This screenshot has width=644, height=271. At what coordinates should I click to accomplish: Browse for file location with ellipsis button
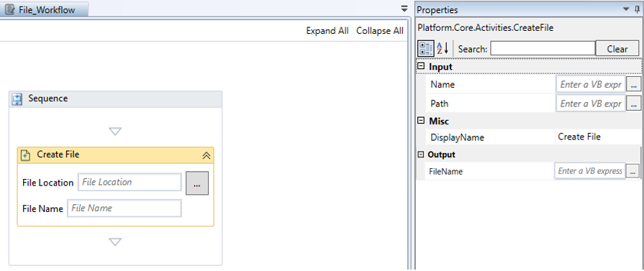click(197, 183)
